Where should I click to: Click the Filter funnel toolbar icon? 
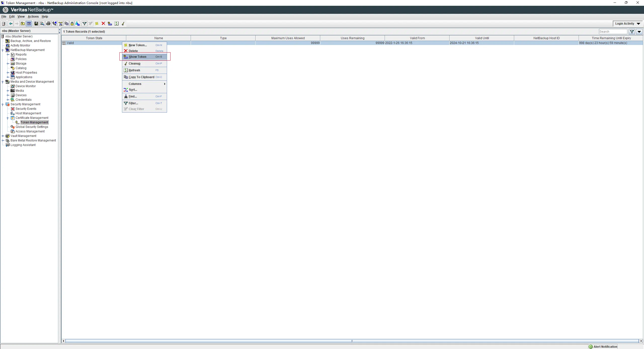coord(85,23)
